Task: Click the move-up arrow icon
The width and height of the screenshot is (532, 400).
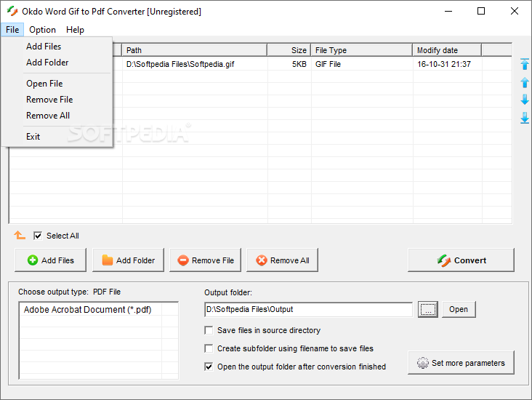Action: coord(525,82)
